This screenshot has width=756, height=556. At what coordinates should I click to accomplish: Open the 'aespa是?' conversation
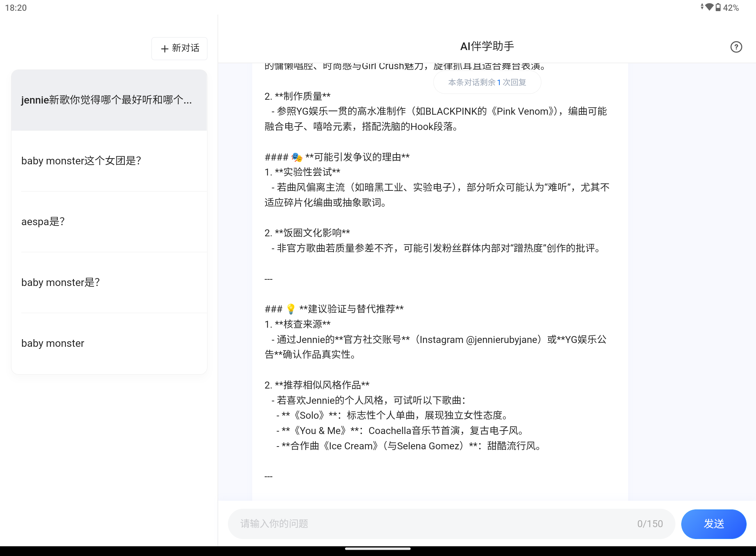(109, 222)
